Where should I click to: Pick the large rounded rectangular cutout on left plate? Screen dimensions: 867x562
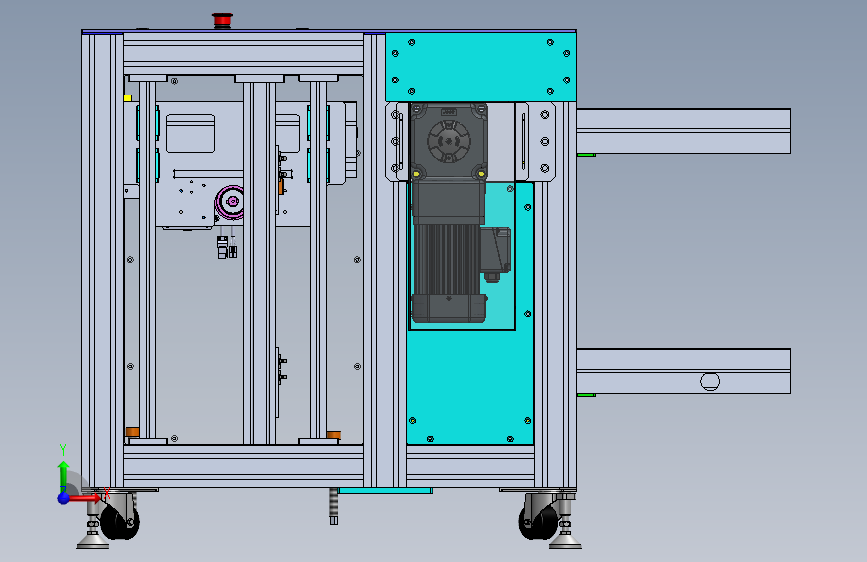pyautogui.click(x=190, y=133)
